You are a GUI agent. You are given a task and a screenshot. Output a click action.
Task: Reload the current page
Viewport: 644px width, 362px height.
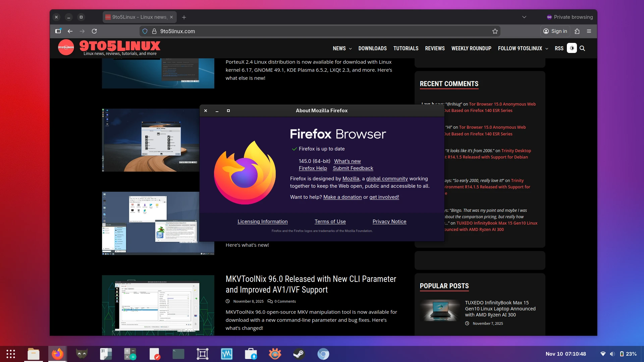[x=94, y=31]
